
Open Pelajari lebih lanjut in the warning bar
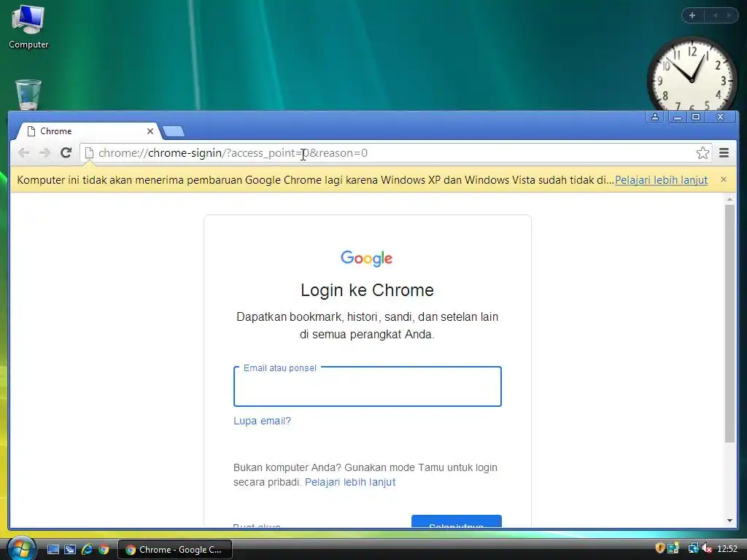click(x=661, y=180)
